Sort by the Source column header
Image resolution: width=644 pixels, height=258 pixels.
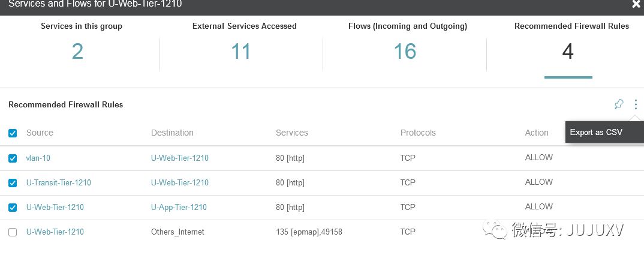click(40, 133)
